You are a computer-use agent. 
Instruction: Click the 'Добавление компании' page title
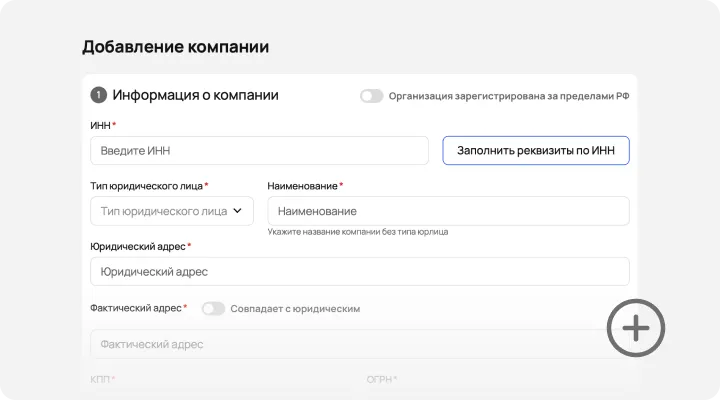point(175,47)
